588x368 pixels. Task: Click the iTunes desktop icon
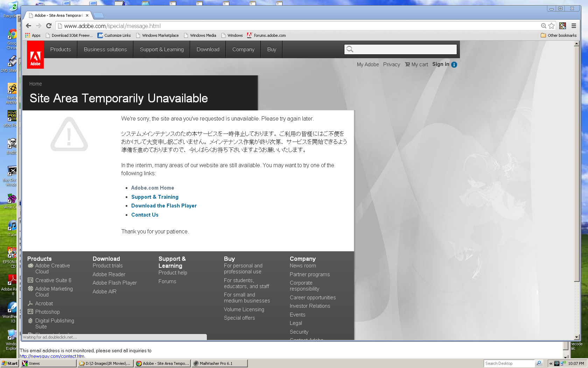click(x=12, y=229)
